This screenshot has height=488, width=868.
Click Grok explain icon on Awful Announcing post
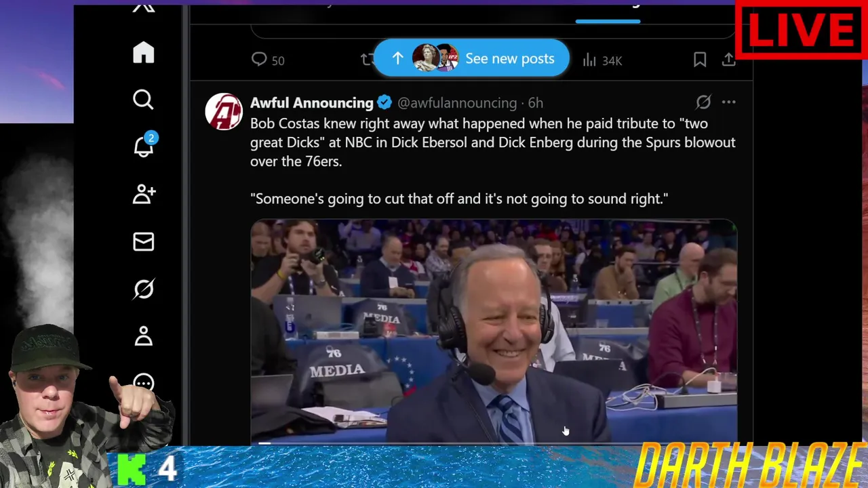coord(703,102)
